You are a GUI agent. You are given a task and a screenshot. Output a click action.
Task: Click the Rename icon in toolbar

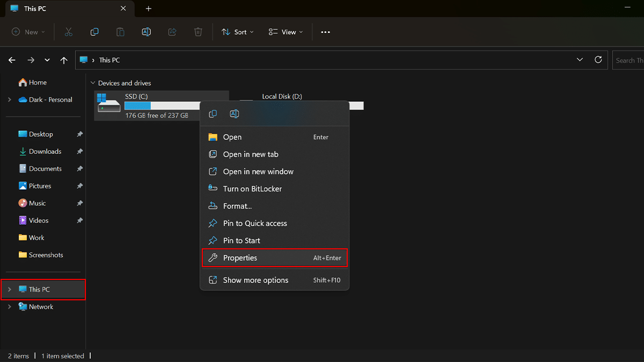146,32
